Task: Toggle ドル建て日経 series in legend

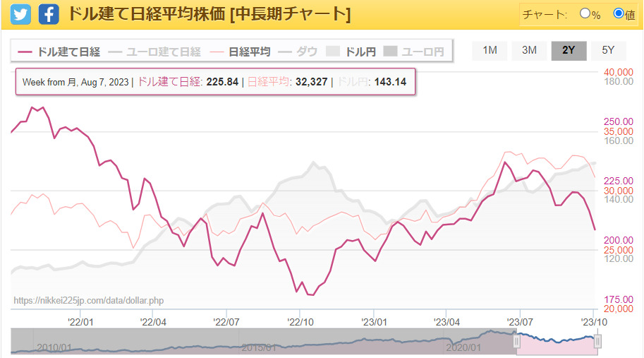Action: click(x=59, y=52)
